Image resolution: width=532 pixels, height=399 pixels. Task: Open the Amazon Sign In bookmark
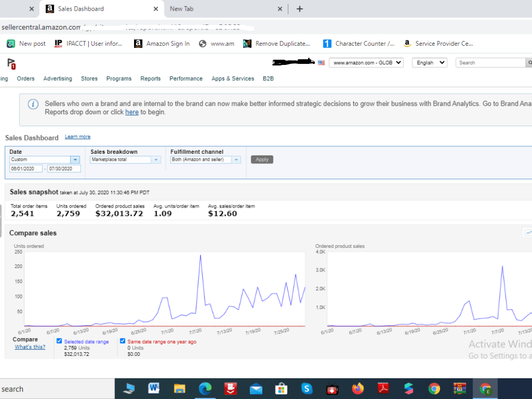click(162, 44)
